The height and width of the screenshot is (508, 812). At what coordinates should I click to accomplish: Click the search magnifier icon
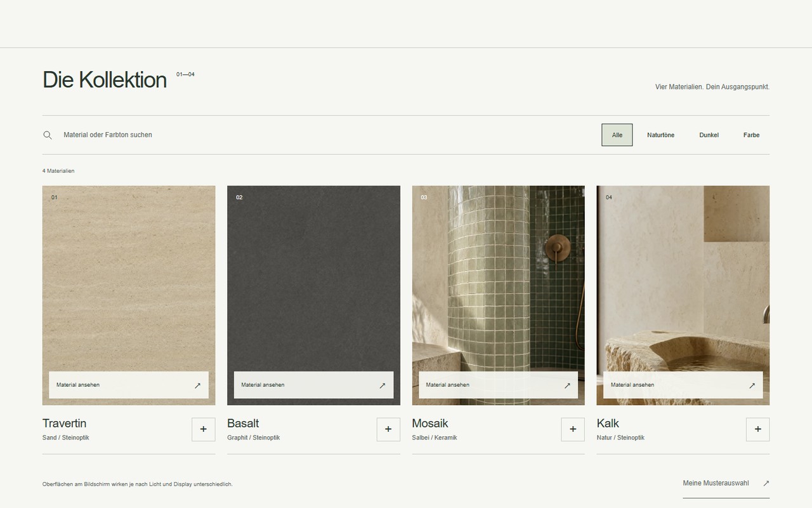point(48,135)
